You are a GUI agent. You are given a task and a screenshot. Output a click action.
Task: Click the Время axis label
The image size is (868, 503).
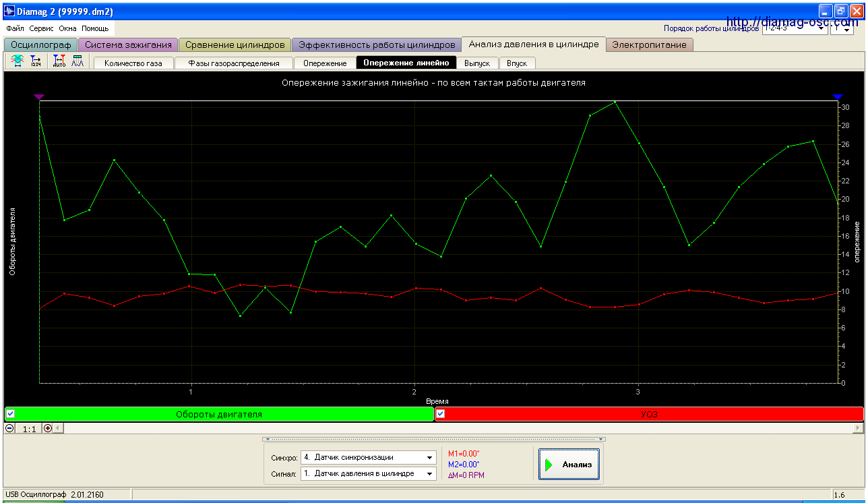[437, 401]
